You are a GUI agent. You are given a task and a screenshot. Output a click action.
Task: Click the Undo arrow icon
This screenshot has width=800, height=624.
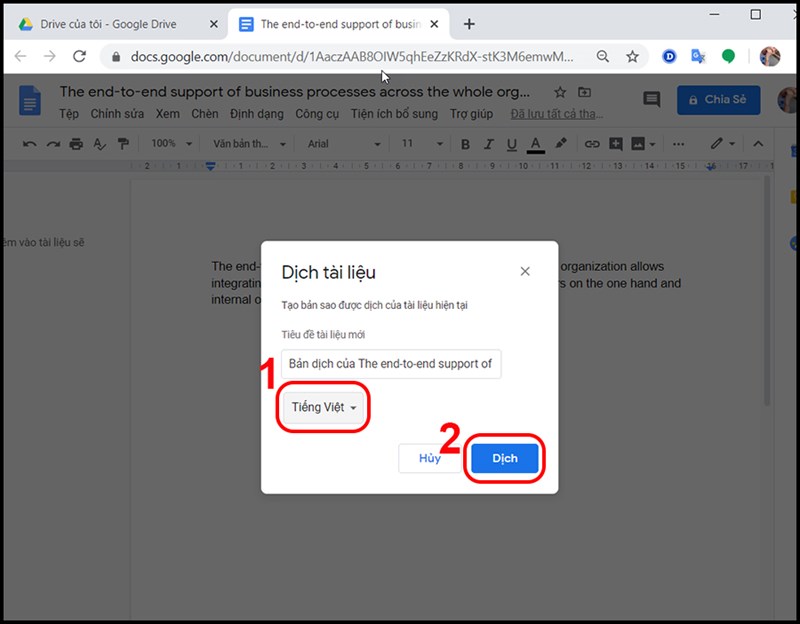[29, 144]
